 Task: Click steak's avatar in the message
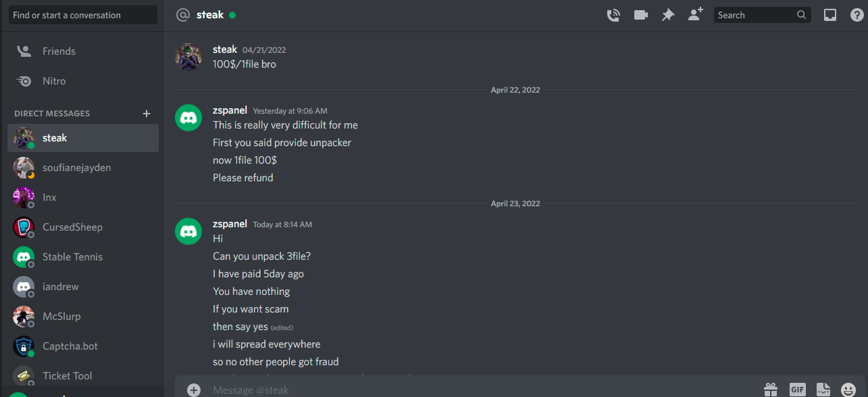188,57
